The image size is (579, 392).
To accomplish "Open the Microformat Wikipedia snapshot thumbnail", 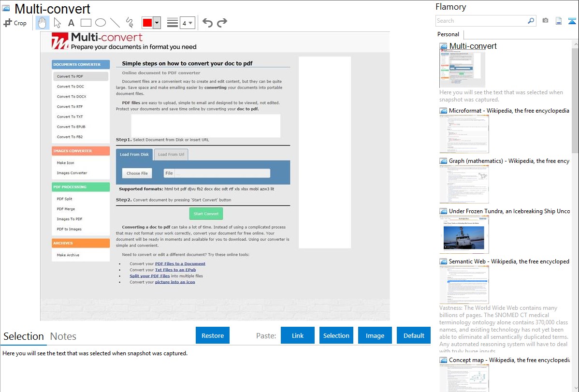I will click(464, 134).
